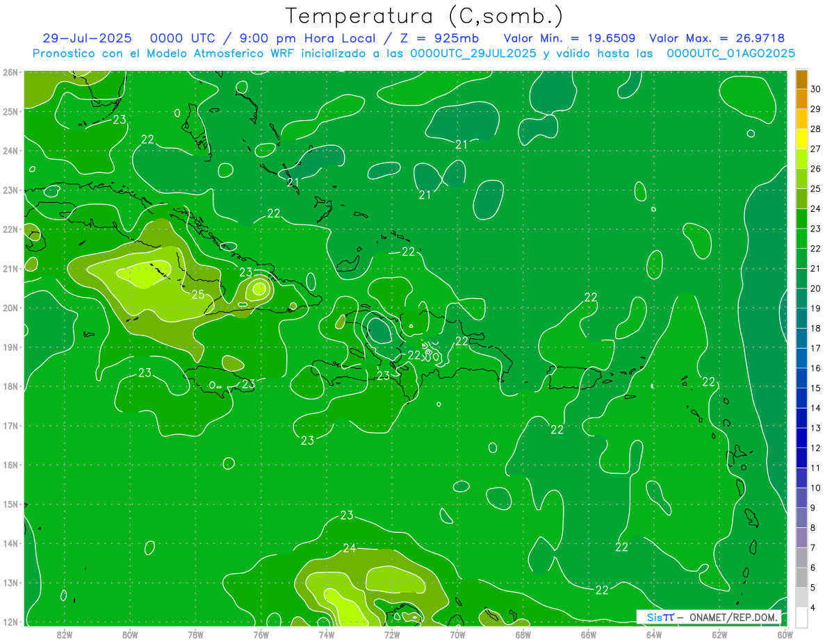Click the "82W" longitude axis label

click(65, 635)
